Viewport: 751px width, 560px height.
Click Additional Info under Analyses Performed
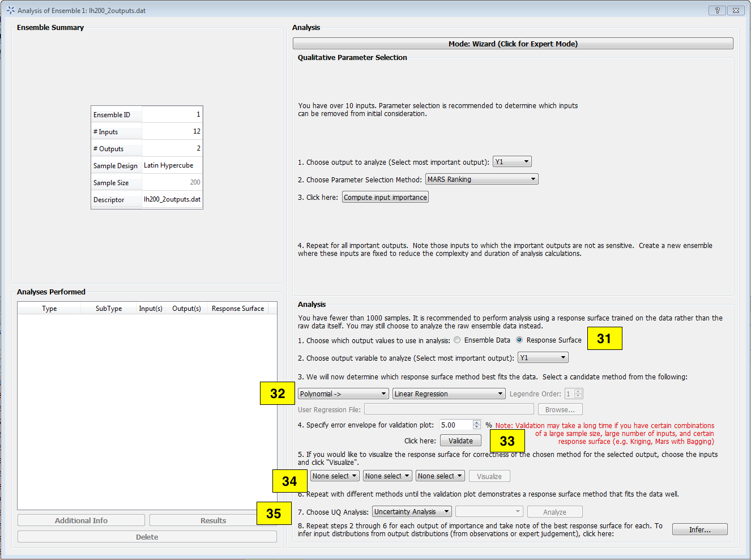point(81,520)
